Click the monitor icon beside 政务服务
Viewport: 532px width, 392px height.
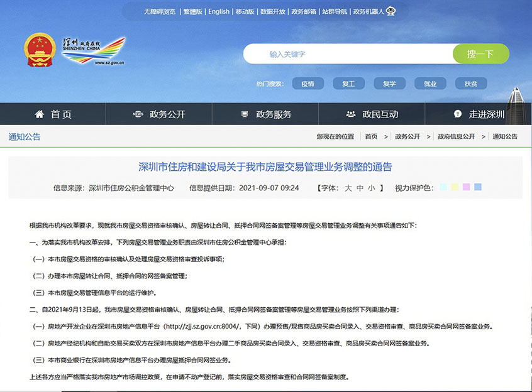[x=245, y=114]
